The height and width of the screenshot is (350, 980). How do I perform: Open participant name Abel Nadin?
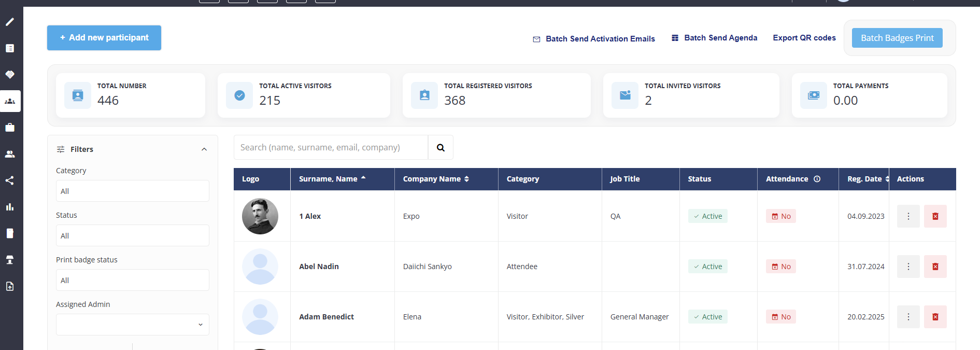319,267
